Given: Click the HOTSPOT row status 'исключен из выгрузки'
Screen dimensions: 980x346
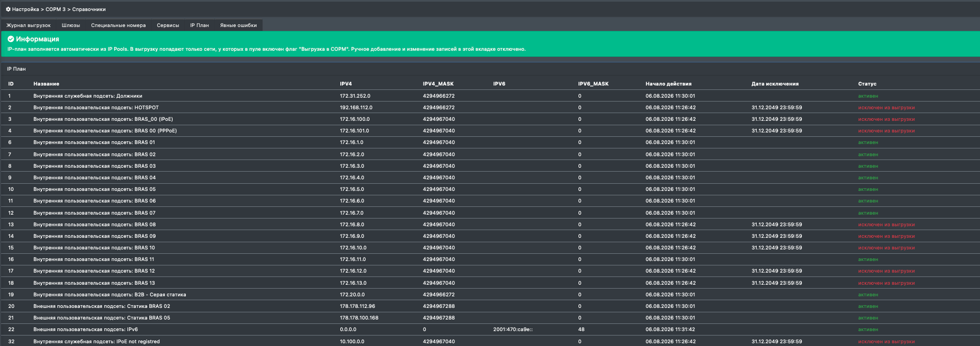Looking at the screenshot, I should [886, 108].
